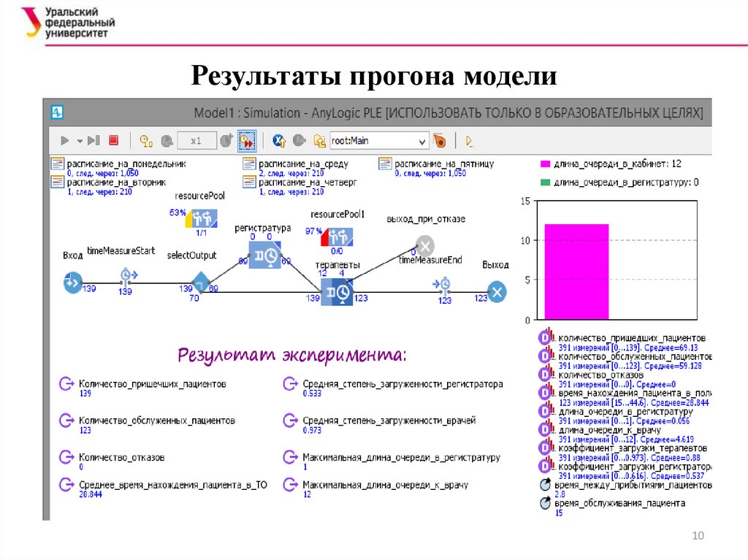Screen dimensions: 748x560
Task: Click the Run simulation play button
Action: tap(64, 140)
